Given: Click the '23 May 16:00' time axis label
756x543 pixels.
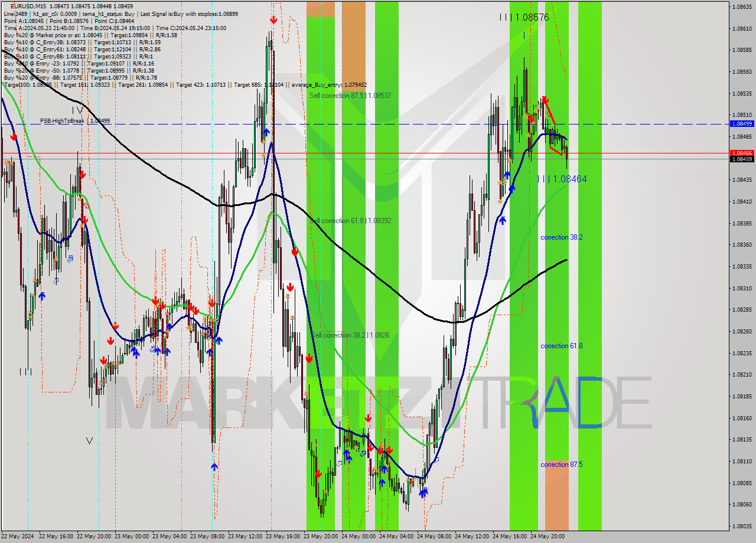Looking at the screenshot, I should (283, 537).
